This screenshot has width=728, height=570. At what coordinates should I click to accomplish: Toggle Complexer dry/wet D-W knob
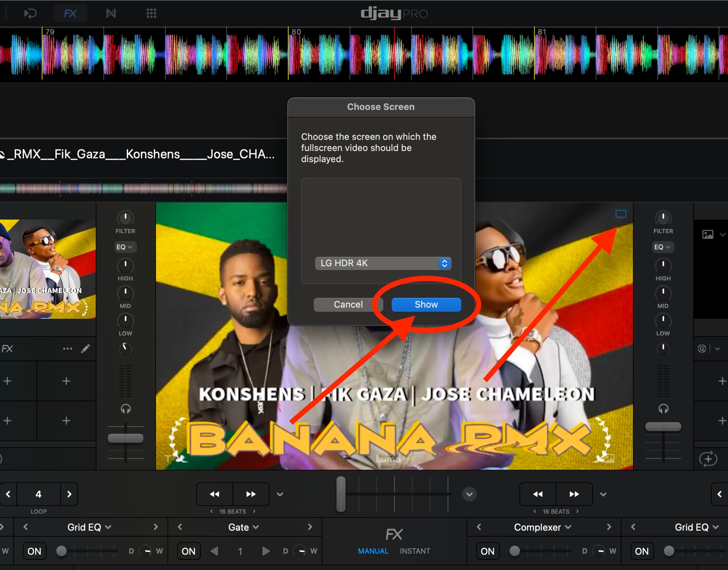point(599,551)
